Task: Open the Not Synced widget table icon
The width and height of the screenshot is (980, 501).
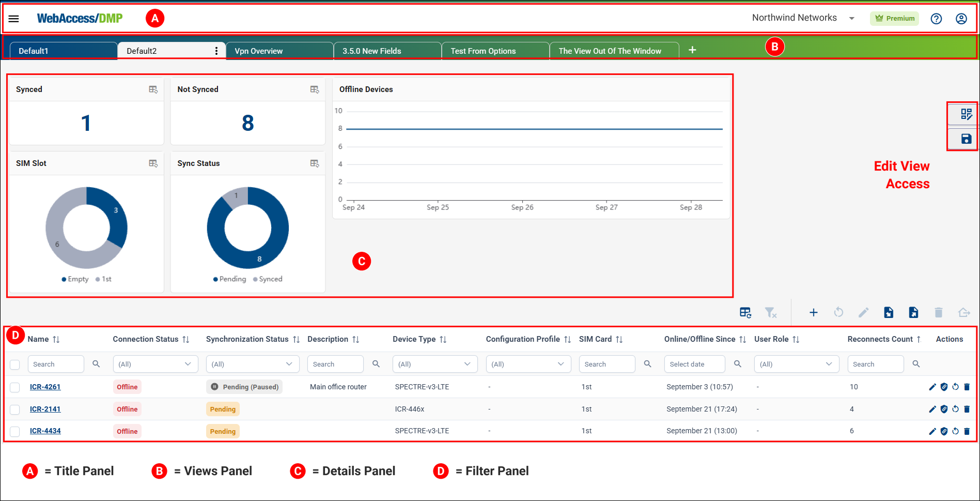Action: click(x=315, y=89)
